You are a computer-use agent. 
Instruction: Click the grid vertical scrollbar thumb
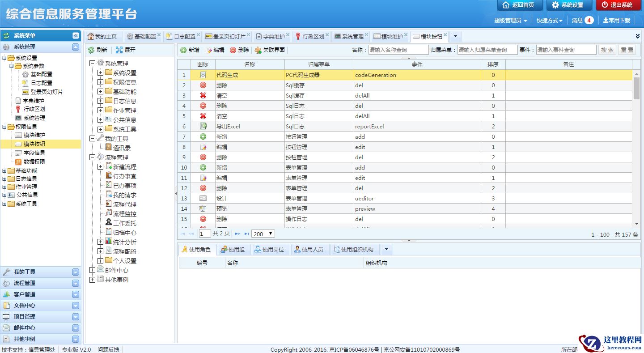click(x=636, y=88)
